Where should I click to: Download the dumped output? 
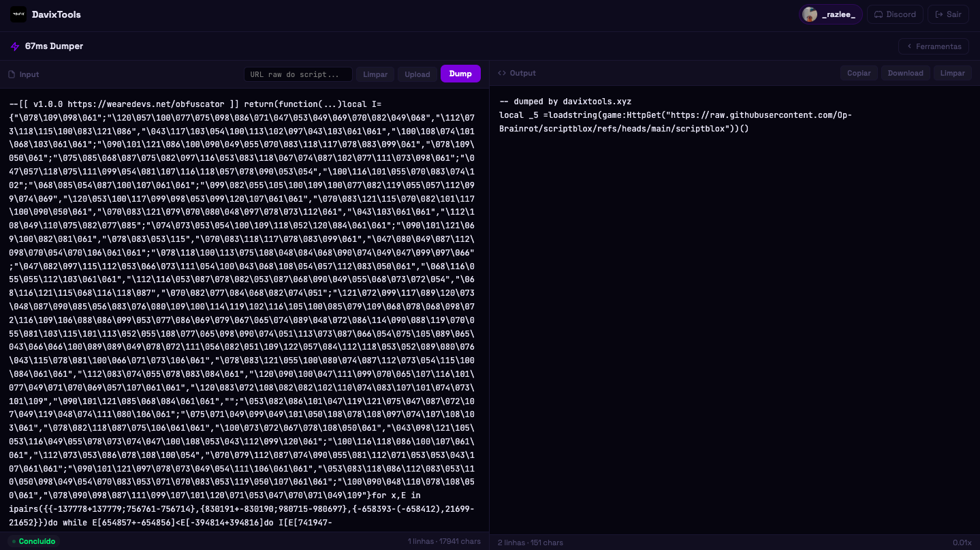coord(905,73)
